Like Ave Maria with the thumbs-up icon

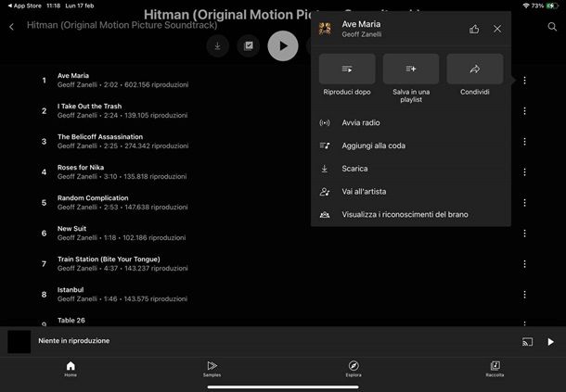(474, 29)
